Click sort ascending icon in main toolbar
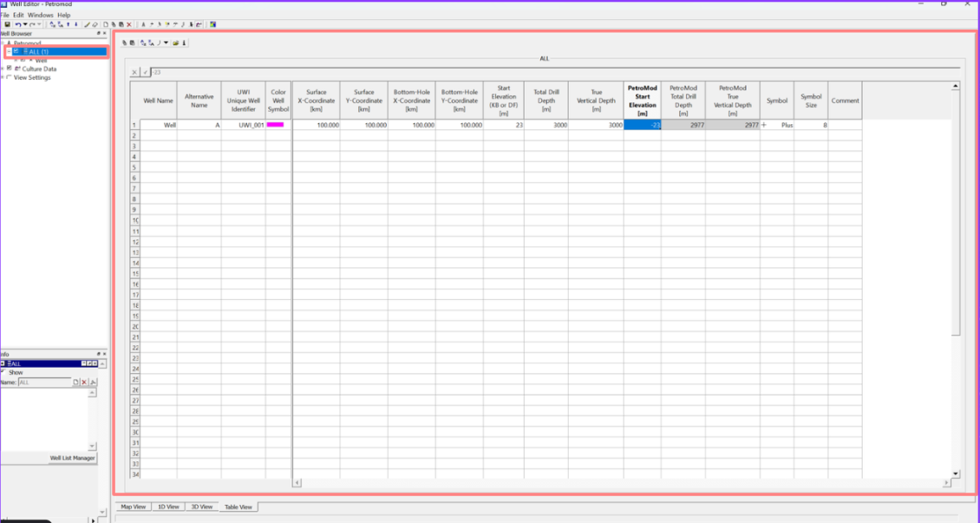Image resolution: width=980 pixels, height=523 pixels. point(53,24)
